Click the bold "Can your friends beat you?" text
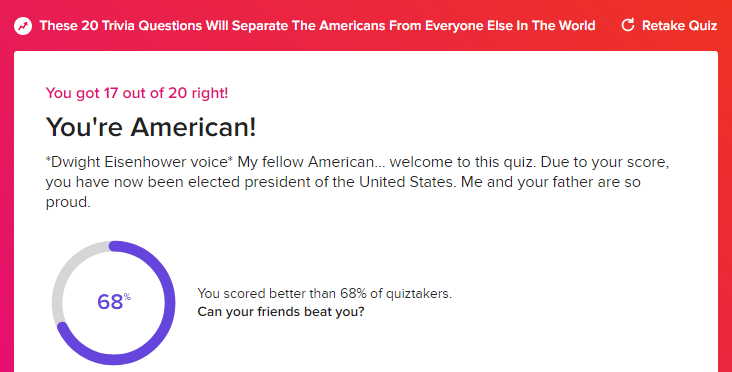 [x=281, y=311]
